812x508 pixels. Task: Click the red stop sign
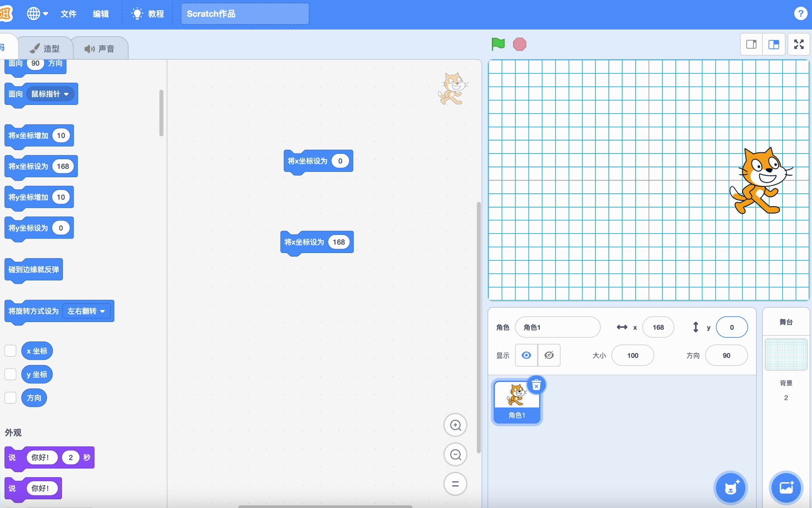click(519, 44)
